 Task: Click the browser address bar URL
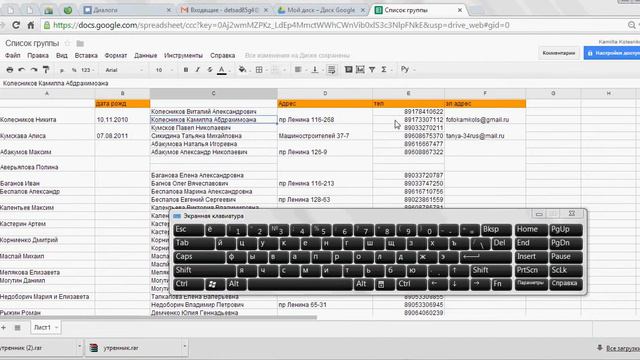(281, 25)
